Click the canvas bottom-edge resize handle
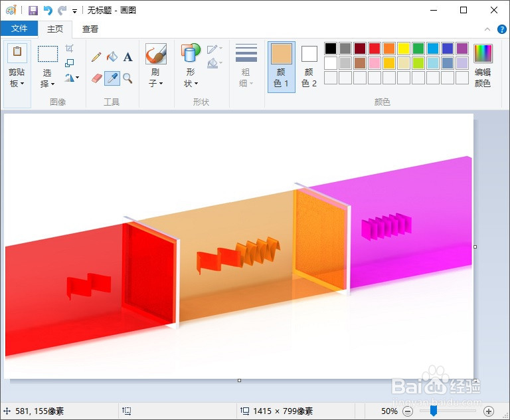This screenshot has width=510, height=420. click(x=239, y=380)
